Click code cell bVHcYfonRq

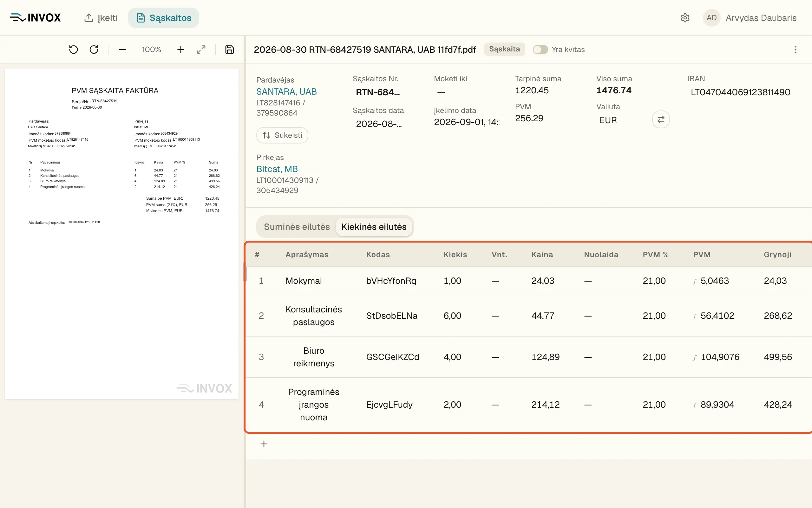click(x=391, y=281)
